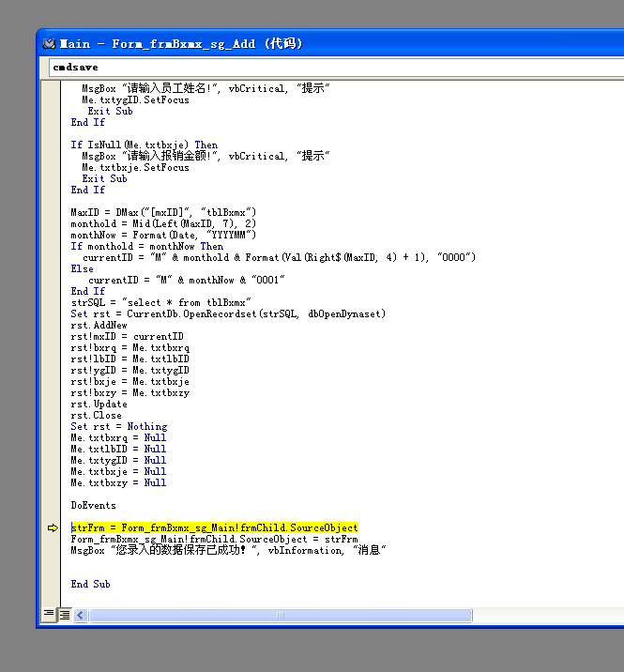Click line 'rst!bxrq = Me.txtbxrq'
This screenshot has width=624, height=672.
[129, 347]
